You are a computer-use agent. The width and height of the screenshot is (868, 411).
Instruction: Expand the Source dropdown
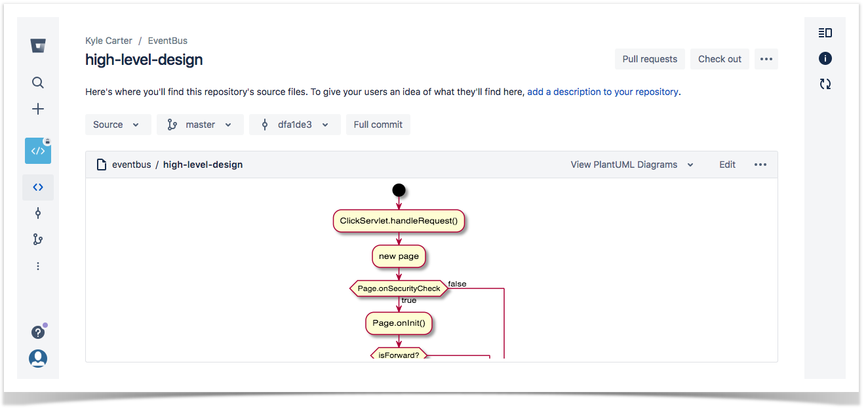pos(118,125)
